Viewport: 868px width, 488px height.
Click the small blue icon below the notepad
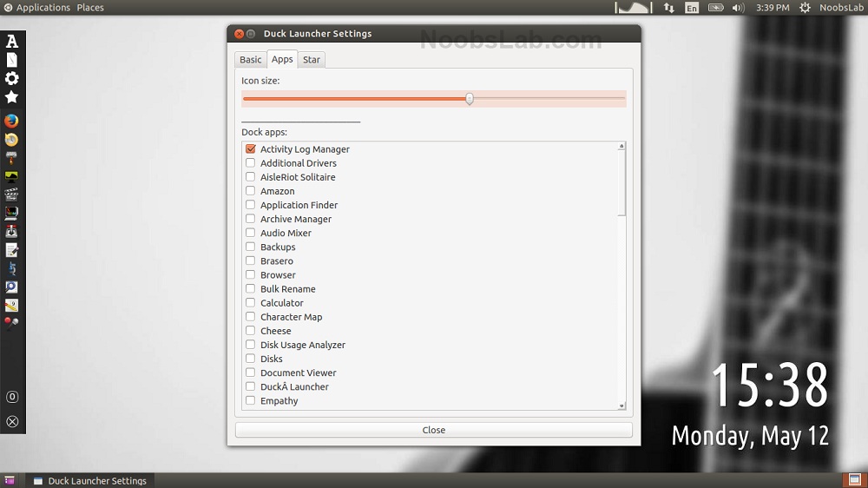coord(11,268)
